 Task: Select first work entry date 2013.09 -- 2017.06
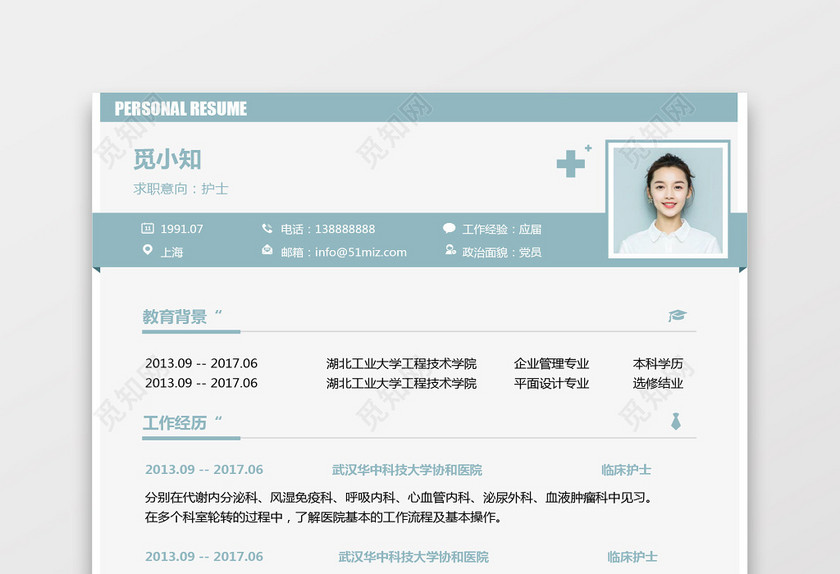point(204,469)
